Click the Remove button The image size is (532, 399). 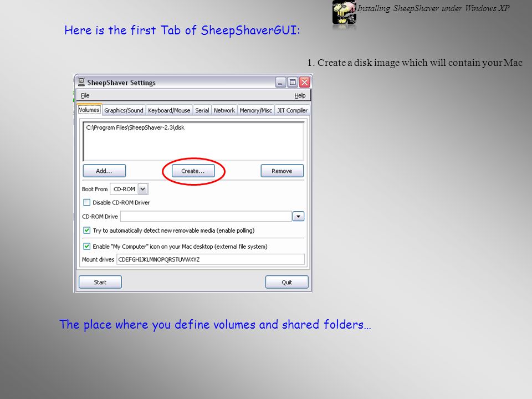coord(282,171)
